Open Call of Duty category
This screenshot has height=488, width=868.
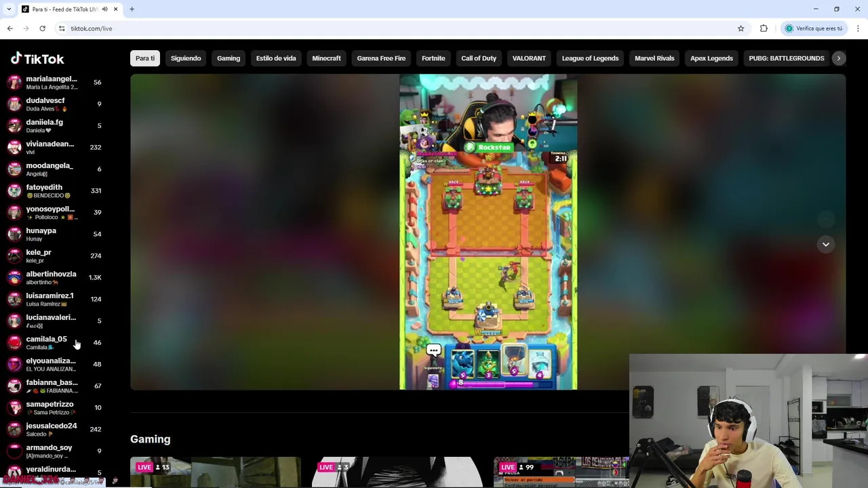pos(479,58)
